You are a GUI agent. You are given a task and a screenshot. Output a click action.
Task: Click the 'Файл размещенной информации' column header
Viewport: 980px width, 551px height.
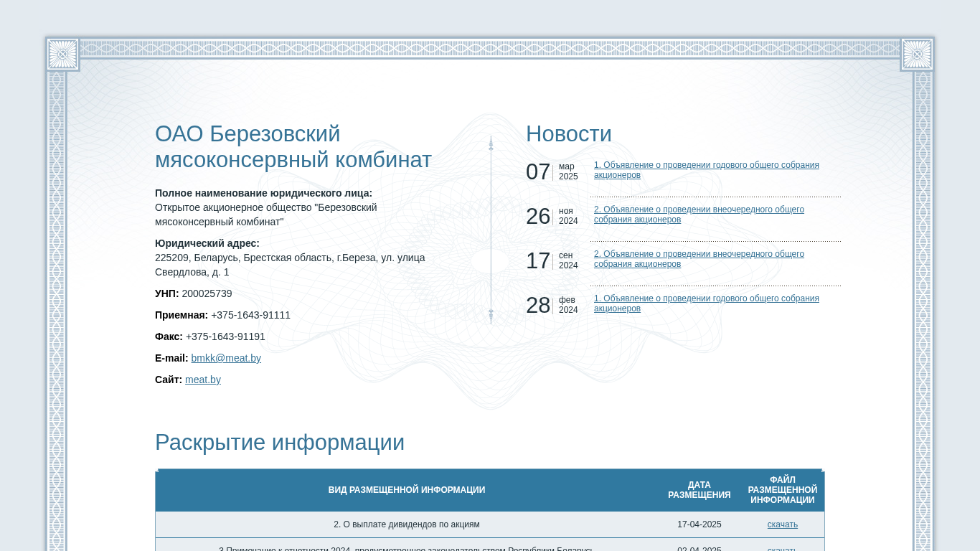[x=782, y=490]
